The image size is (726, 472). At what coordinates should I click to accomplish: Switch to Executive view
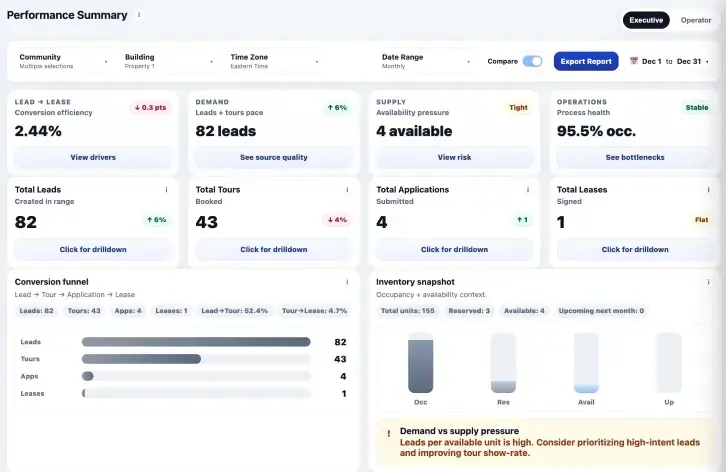(x=646, y=20)
